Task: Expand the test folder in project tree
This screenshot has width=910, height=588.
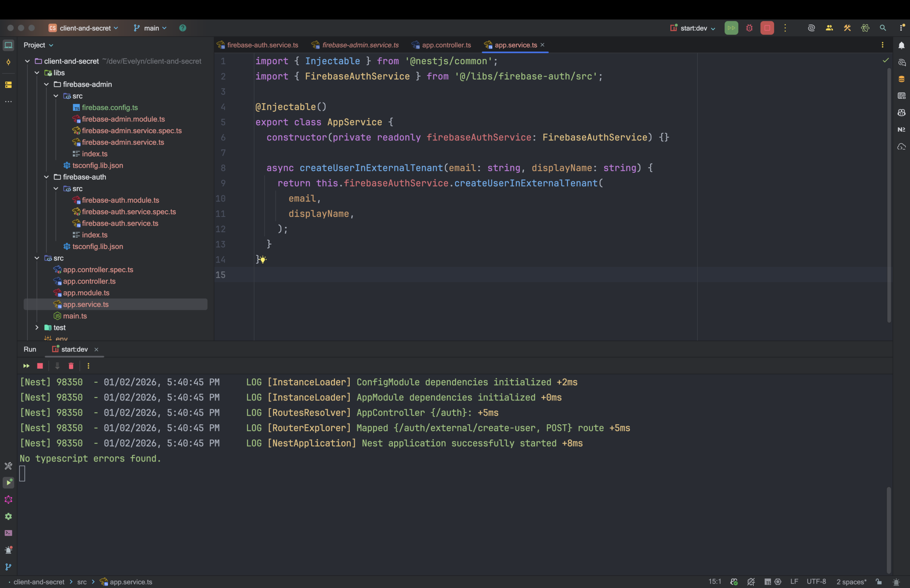Action: click(37, 328)
